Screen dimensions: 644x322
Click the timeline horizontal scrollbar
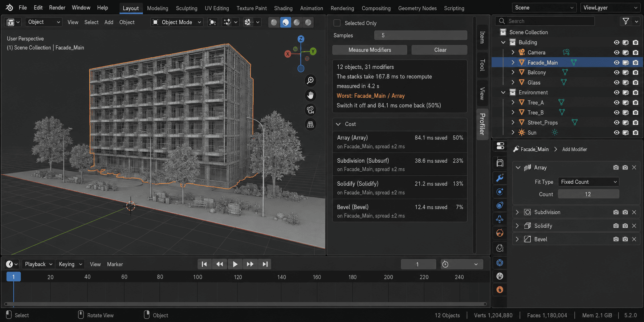tap(245, 304)
